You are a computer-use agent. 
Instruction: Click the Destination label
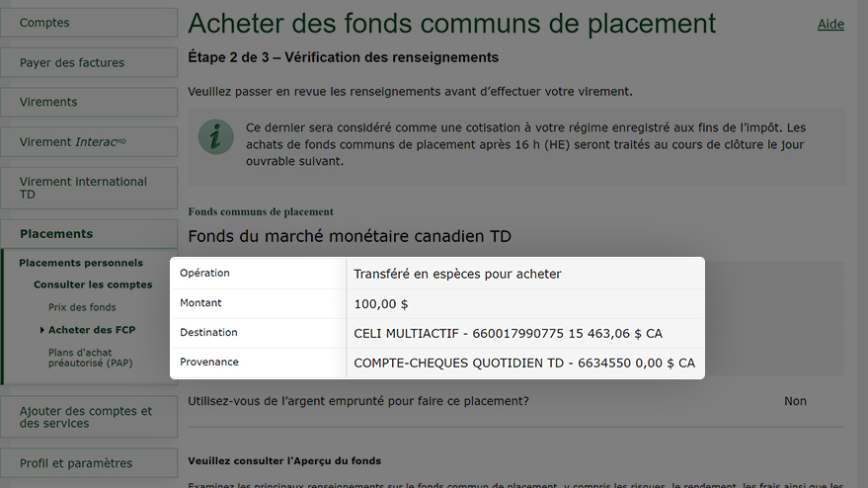coord(208,332)
